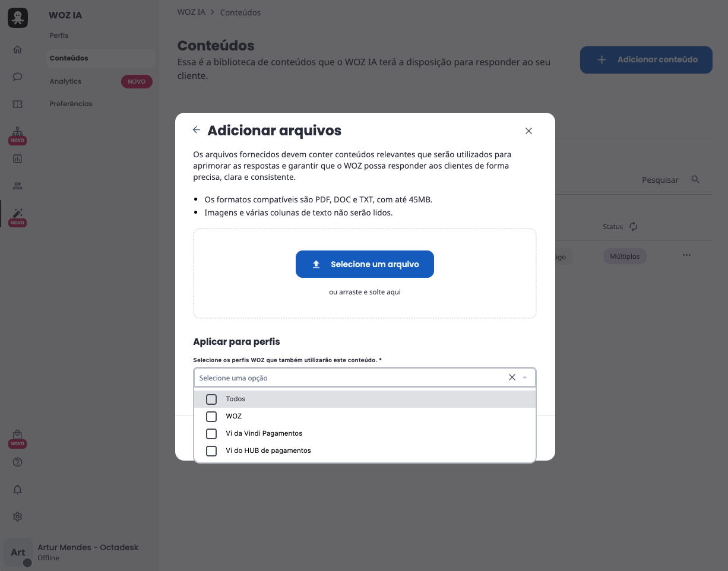Close the Adicionar arquivos dialog

pyautogui.click(x=528, y=131)
